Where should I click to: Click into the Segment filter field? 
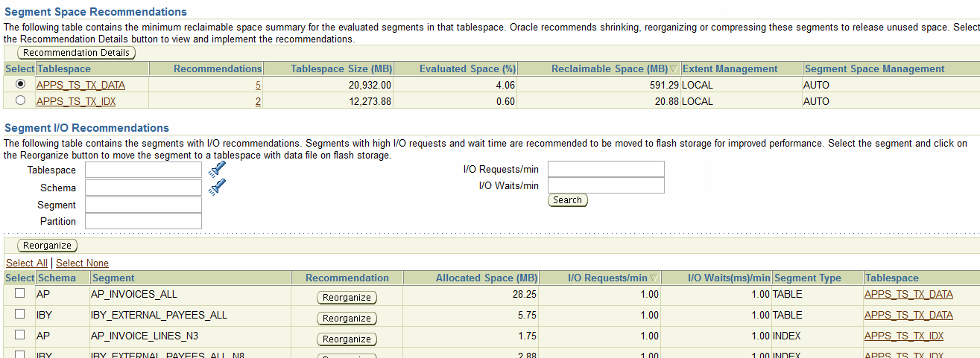143,205
